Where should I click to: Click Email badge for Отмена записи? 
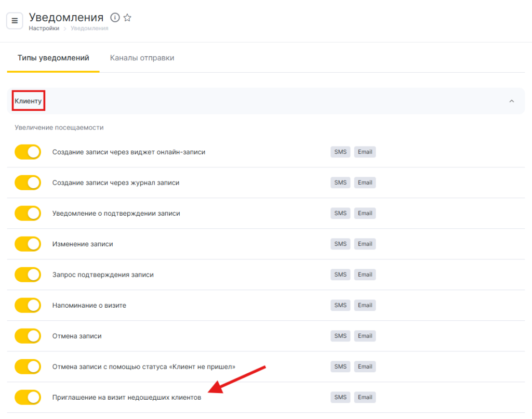click(x=365, y=336)
